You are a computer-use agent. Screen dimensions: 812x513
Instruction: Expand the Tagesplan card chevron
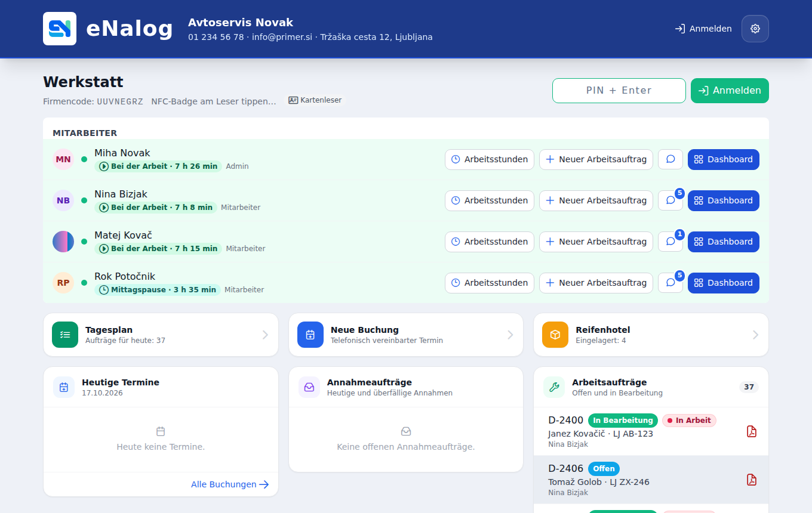click(x=265, y=335)
